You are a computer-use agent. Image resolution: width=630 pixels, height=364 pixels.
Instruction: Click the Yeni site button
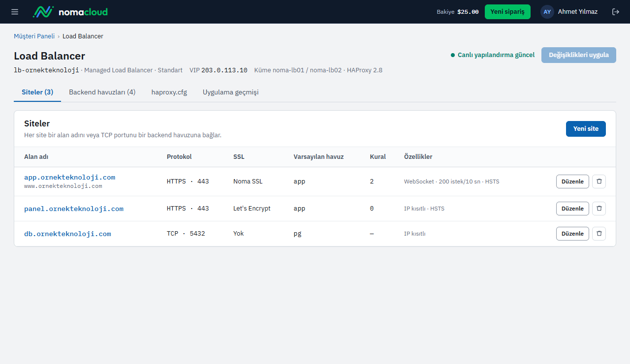click(586, 129)
